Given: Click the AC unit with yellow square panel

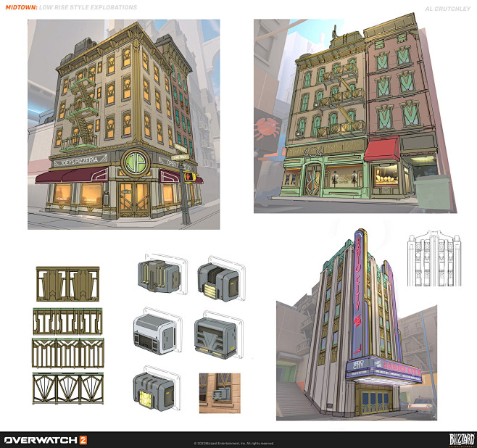Looking at the screenshot, I should (x=155, y=389).
